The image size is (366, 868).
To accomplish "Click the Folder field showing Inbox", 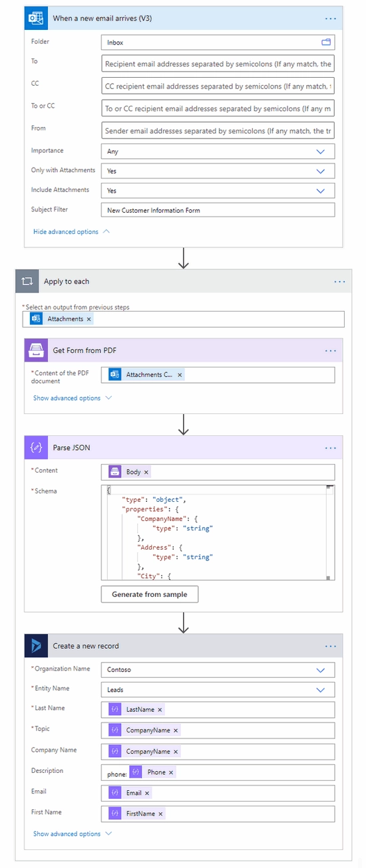I will pyautogui.click(x=218, y=42).
